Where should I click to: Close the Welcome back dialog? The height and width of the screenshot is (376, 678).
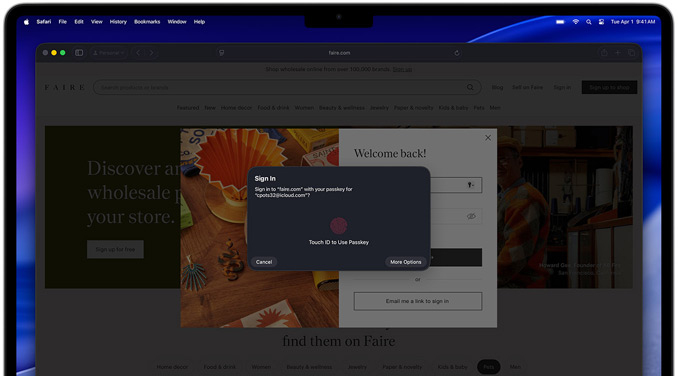pos(488,138)
